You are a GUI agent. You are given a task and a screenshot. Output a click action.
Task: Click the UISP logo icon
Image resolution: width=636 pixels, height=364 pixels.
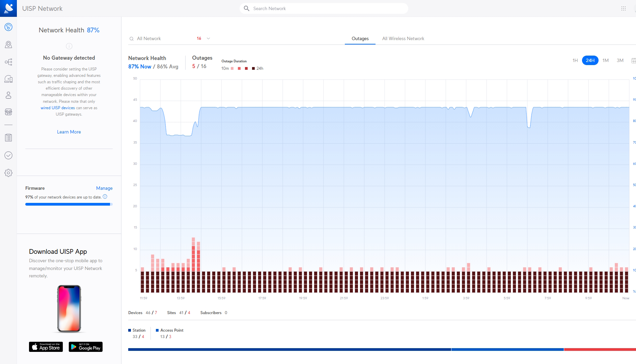coord(8,8)
